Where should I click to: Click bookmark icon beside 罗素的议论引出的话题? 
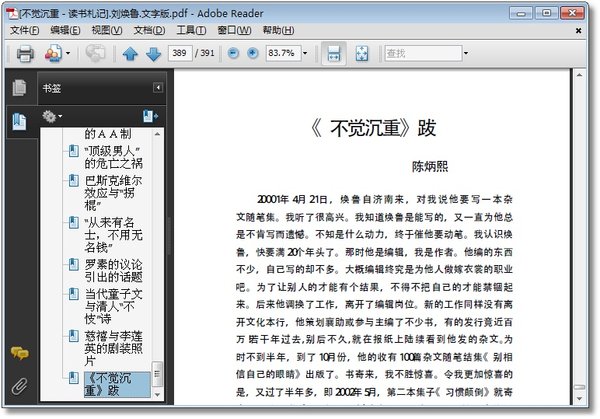[73, 264]
